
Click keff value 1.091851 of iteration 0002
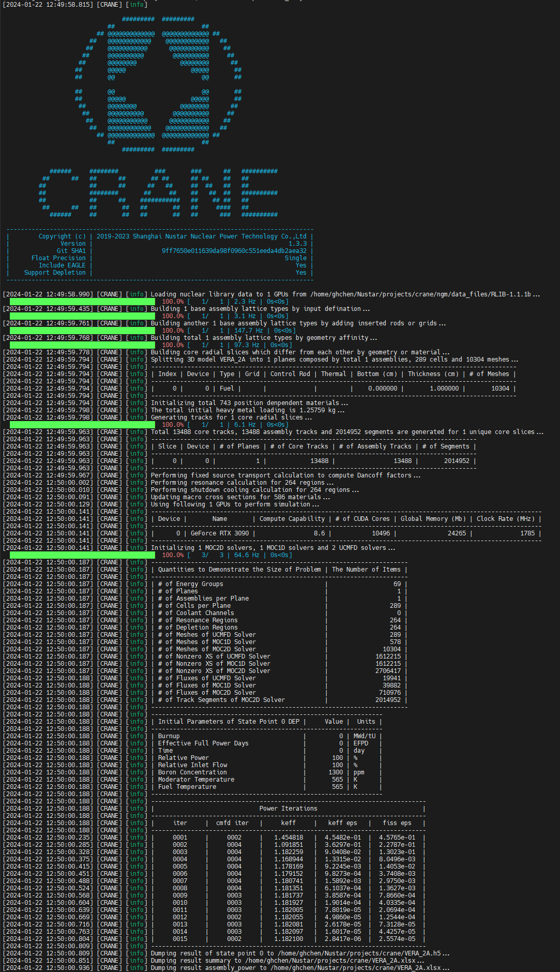[x=289, y=845]
